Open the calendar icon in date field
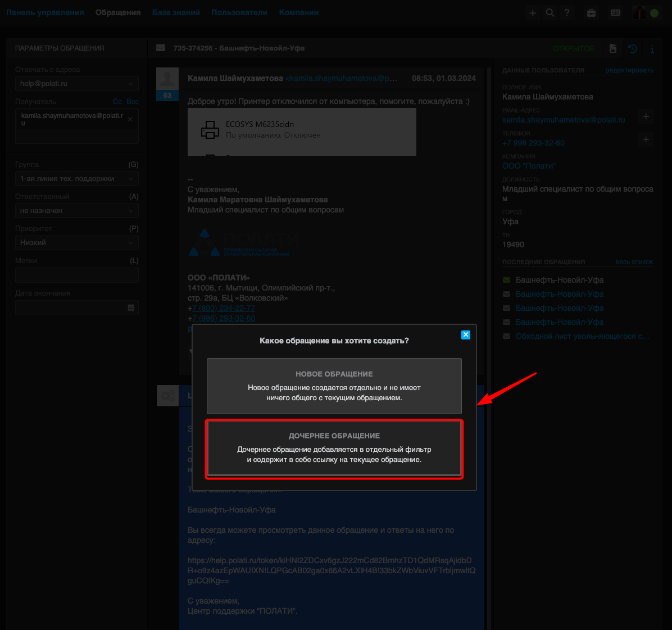The image size is (672, 630). [131, 308]
